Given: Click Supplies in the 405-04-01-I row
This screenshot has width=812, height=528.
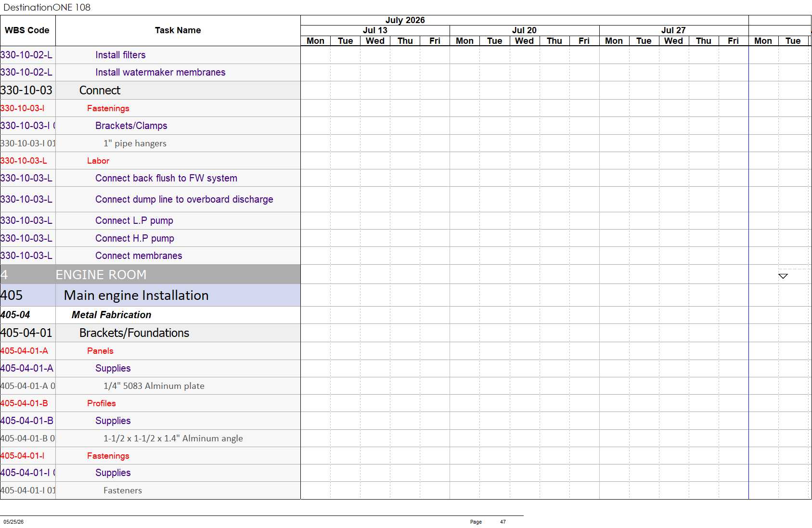Looking at the screenshot, I should (x=113, y=473).
